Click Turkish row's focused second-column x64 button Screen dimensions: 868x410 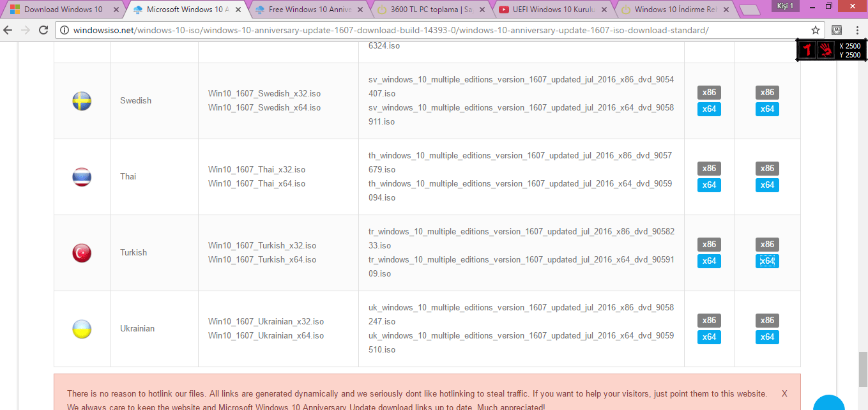[x=767, y=261]
